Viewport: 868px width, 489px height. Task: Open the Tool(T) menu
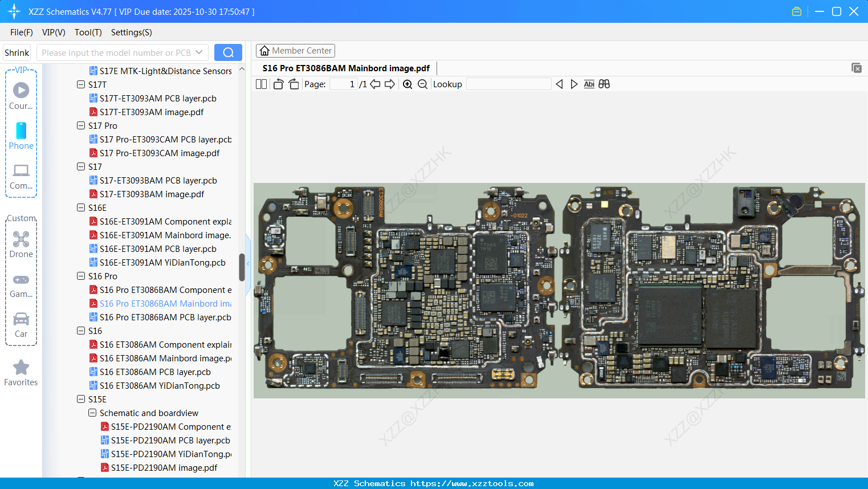(88, 32)
